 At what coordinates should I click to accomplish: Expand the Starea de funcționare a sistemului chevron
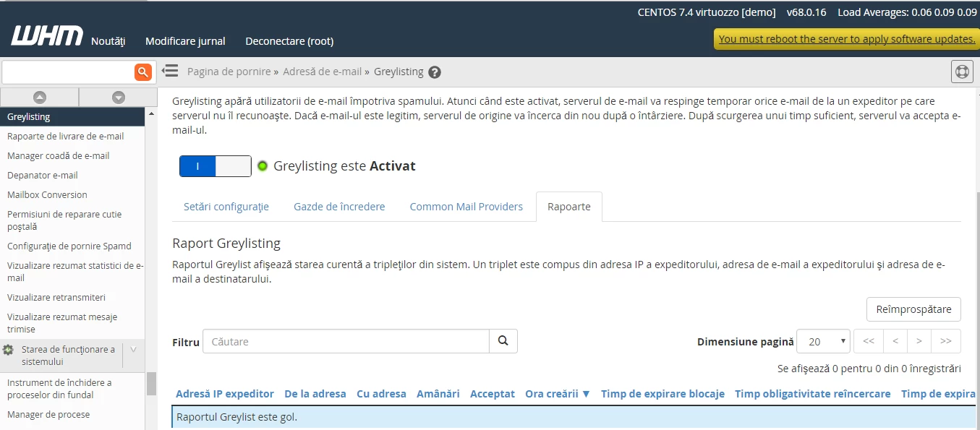coord(132,350)
